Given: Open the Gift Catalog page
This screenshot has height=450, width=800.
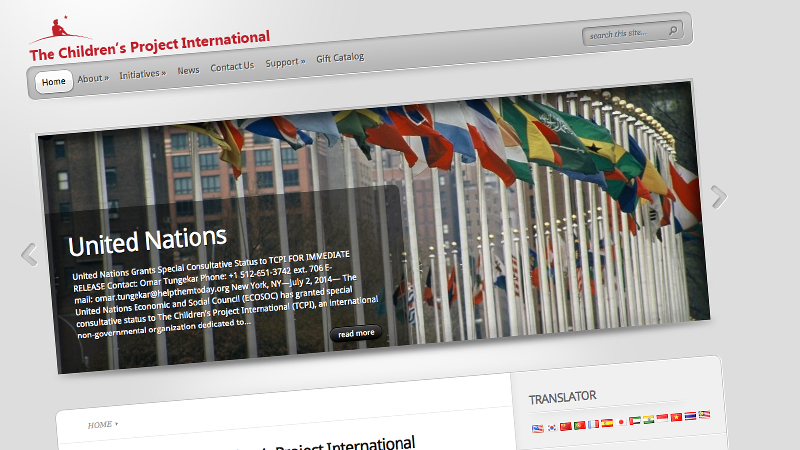Looking at the screenshot, I should pyautogui.click(x=340, y=58).
